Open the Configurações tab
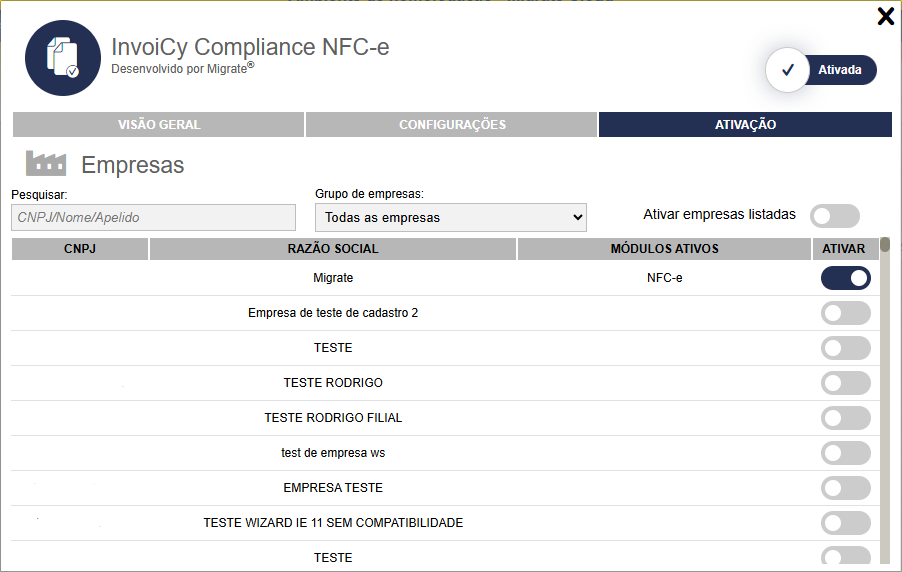This screenshot has height=572, width=902. [452, 125]
